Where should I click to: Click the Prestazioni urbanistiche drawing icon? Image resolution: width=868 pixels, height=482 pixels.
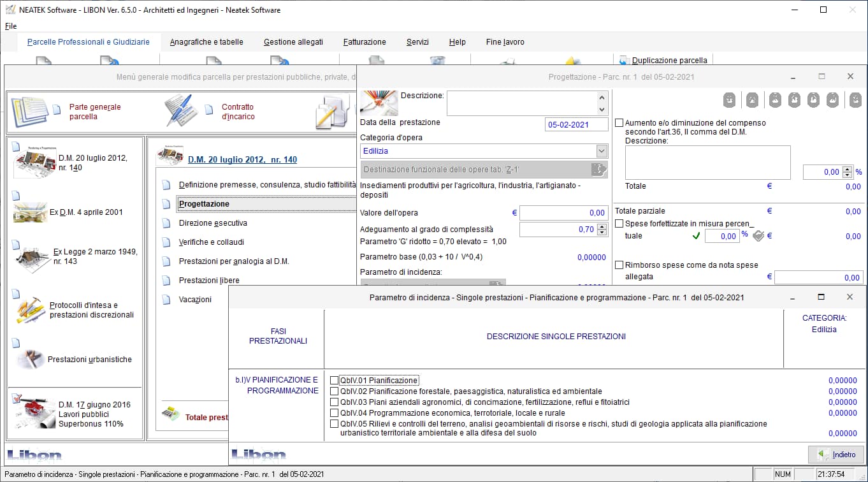pyautogui.click(x=30, y=359)
